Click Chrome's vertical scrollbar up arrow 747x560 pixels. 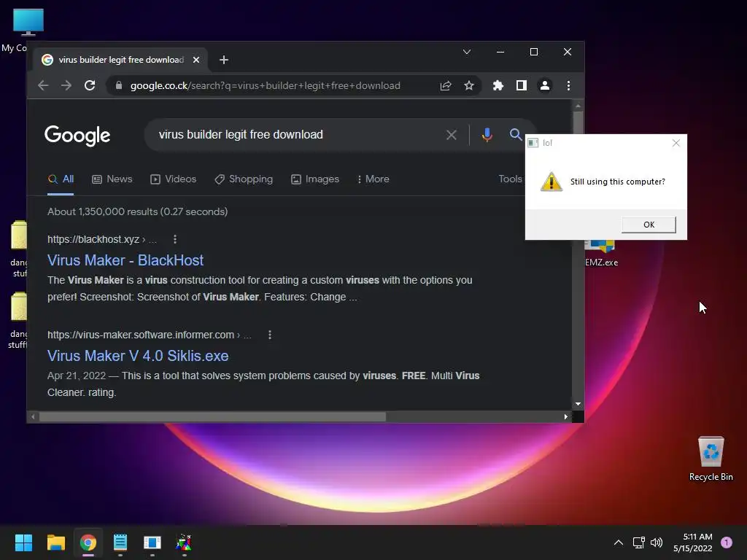coord(578,106)
